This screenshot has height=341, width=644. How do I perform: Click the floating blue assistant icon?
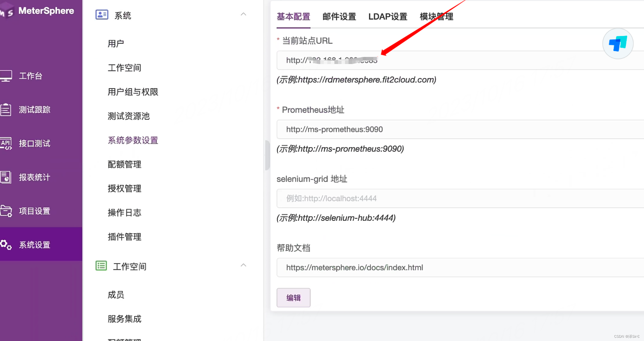click(x=618, y=44)
